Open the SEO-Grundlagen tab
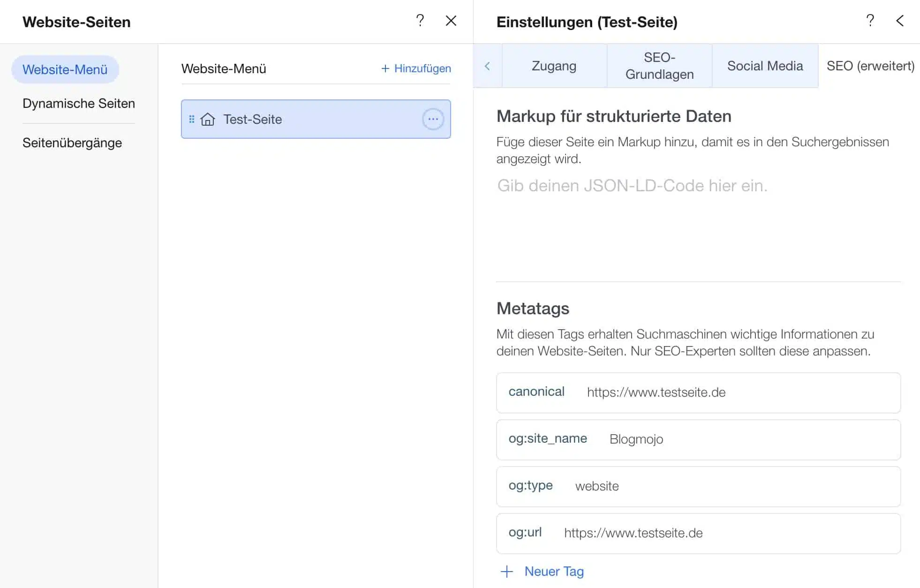 (x=659, y=66)
